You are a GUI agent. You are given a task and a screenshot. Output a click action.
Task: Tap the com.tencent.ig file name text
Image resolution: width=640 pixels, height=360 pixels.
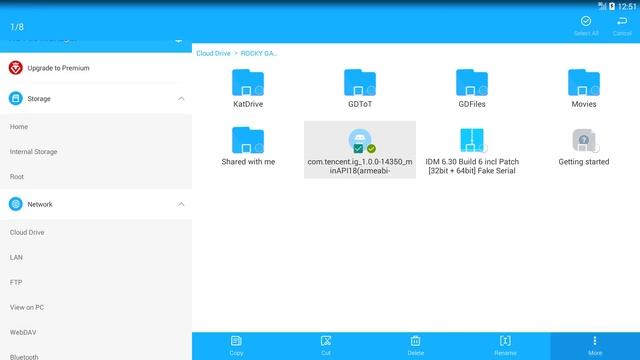[360, 166]
